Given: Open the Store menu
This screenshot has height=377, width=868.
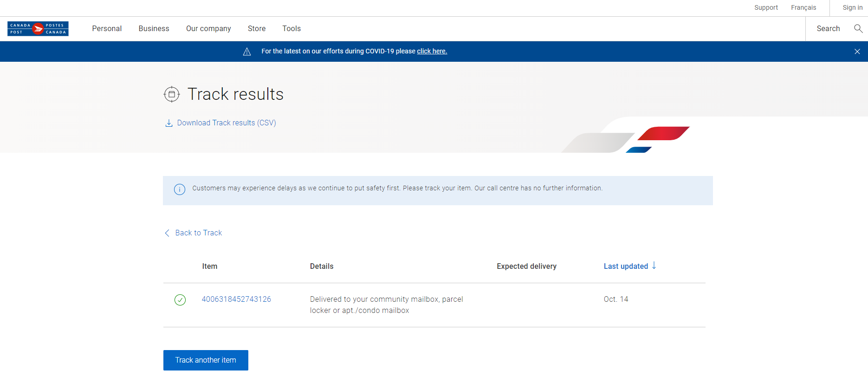Looking at the screenshot, I should 257,29.
